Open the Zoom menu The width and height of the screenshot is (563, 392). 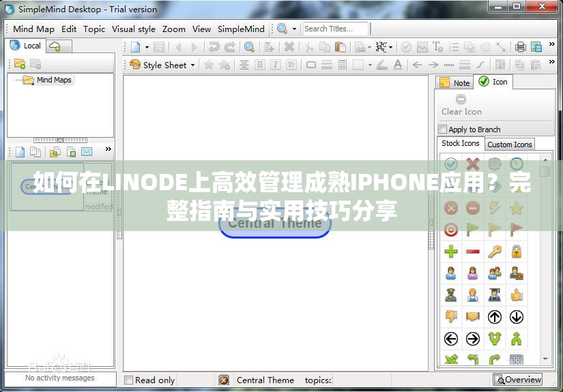[x=174, y=29]
